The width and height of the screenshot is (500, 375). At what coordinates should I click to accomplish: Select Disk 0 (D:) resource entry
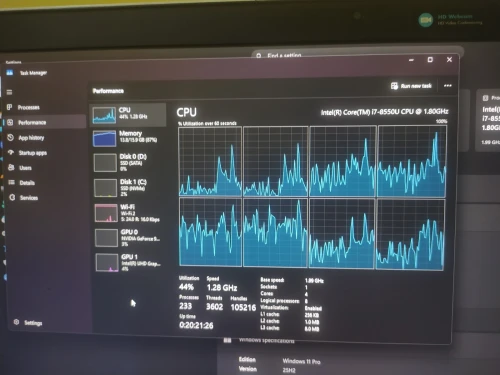click(128, 162)
